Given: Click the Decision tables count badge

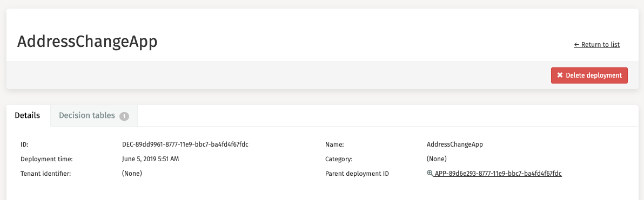Looking at the screenshot, I should pyautogui.click(x=124, y=116).
